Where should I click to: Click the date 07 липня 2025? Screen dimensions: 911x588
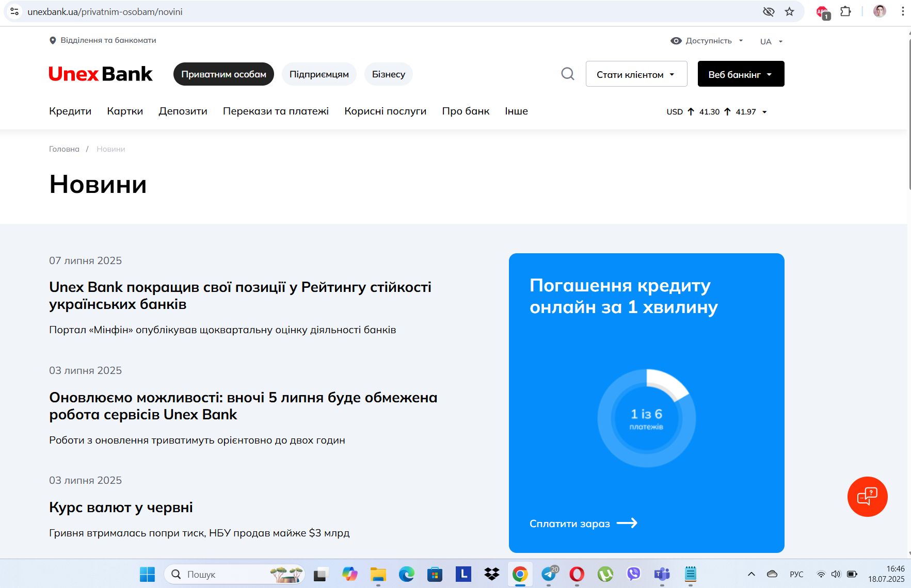(85, 260)
